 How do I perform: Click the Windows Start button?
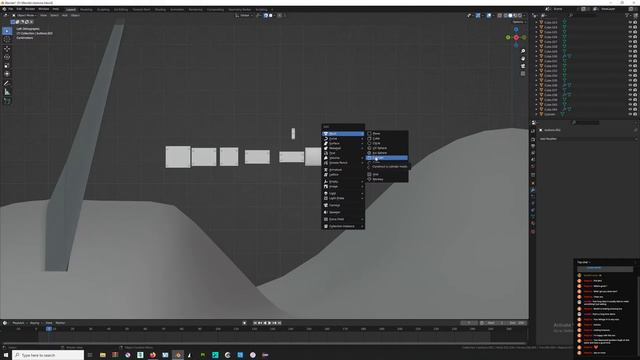pos(6,355)
